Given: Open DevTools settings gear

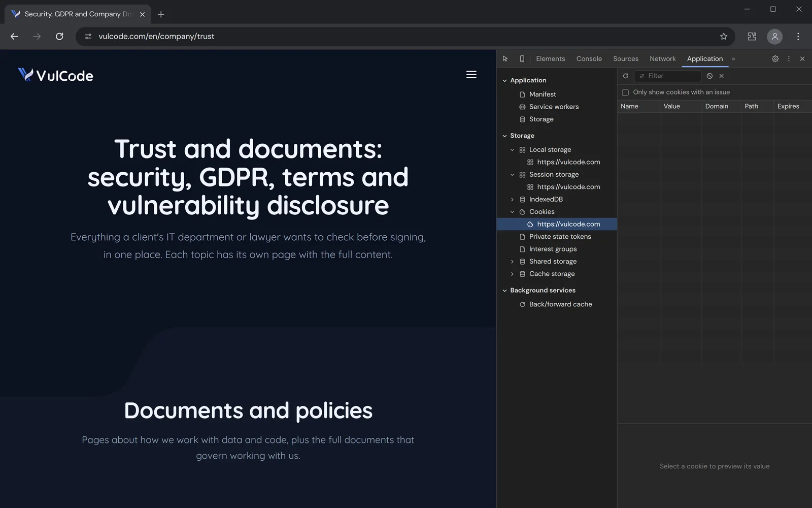Looking at the screenshot, I should coord(775,59).
